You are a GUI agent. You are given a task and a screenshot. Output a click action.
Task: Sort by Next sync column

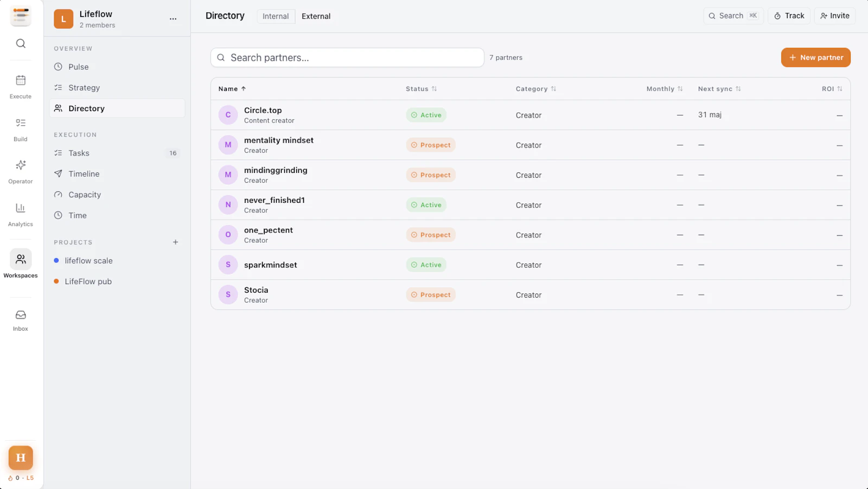(719, 89)
